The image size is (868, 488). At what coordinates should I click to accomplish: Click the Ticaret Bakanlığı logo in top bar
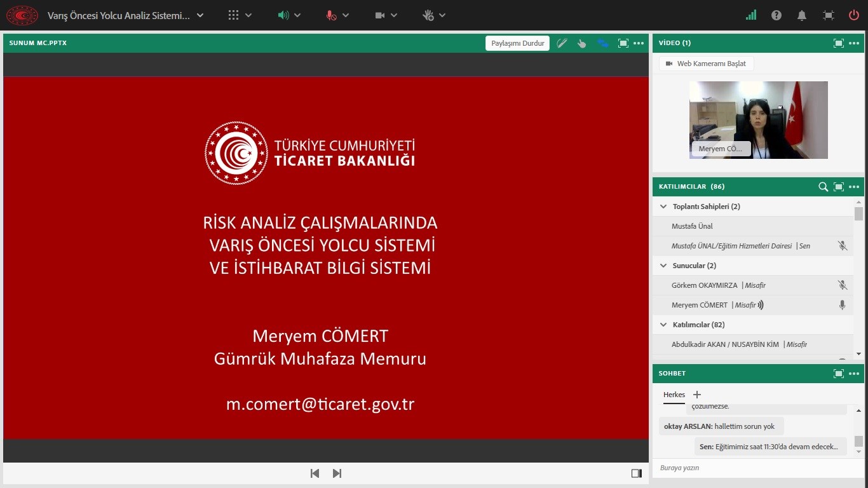coord(22,15)
